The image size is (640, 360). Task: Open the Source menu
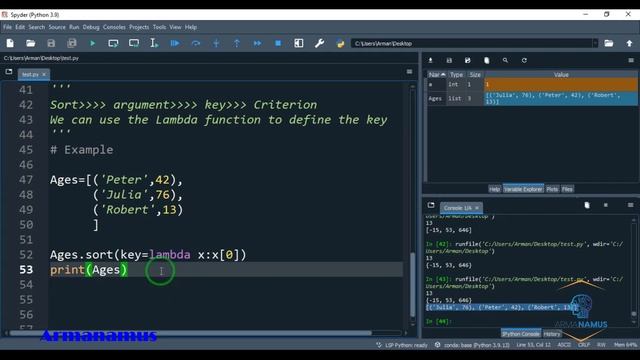pyautogui.click(x=57, y=27)
